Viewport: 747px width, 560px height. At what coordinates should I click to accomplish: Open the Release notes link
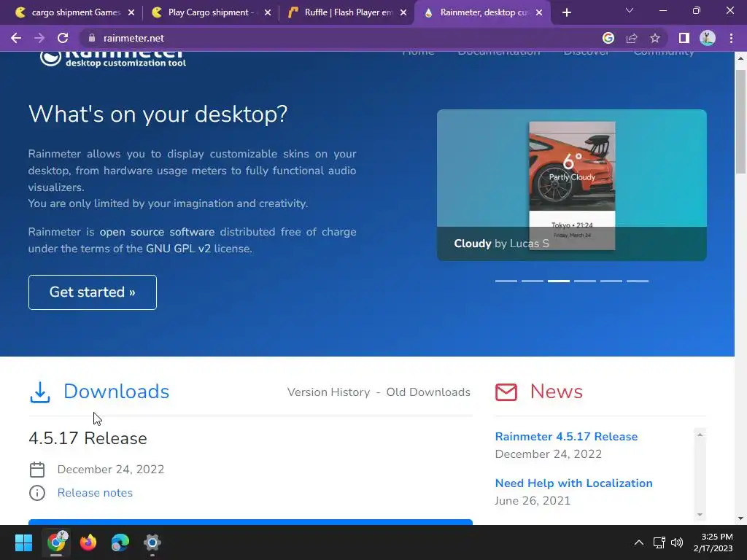95,493
